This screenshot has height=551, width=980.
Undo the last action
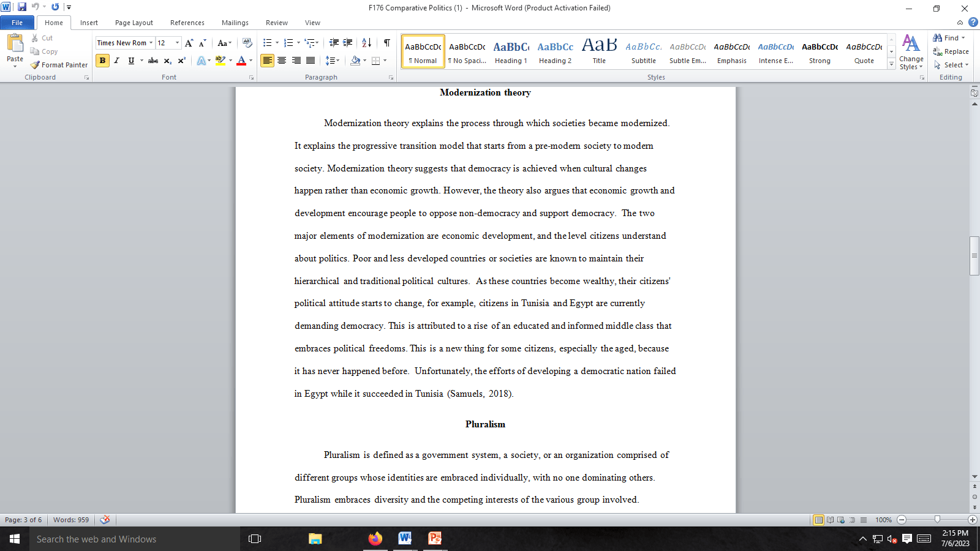point(36,7)
